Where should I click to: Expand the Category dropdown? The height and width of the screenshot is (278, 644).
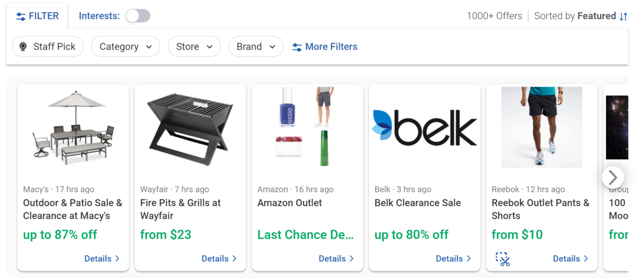tap(125, 47)
